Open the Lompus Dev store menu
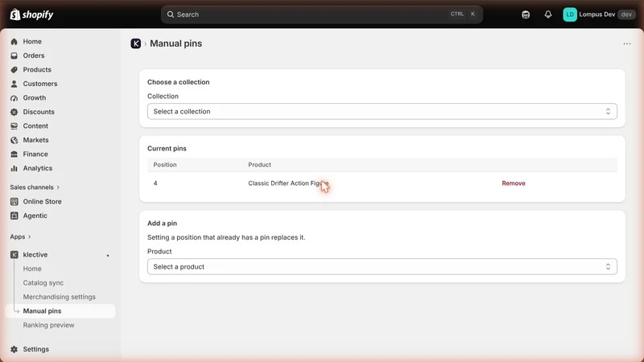The image size is (644, 362). [x=599, y=14]
